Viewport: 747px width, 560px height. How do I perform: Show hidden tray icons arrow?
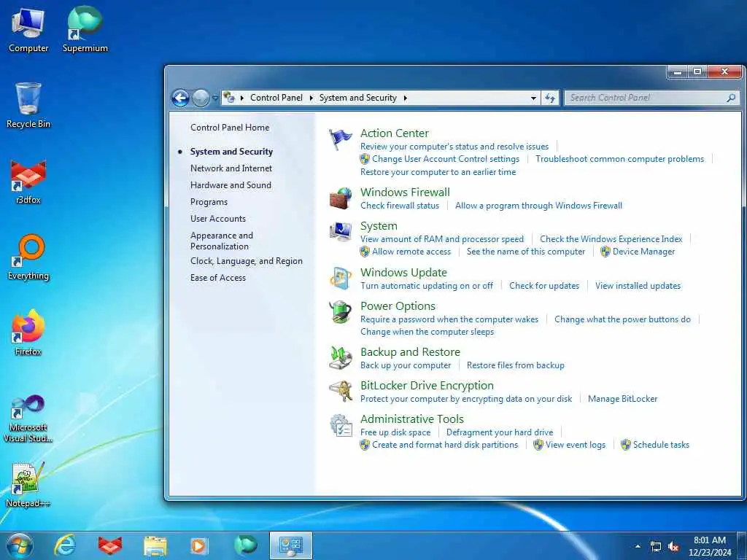pyautogui.click(x=638, y=546)
